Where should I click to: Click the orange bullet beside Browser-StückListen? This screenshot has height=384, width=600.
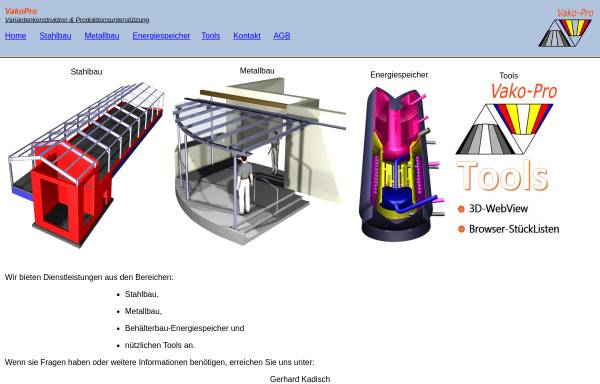point(461,229)
